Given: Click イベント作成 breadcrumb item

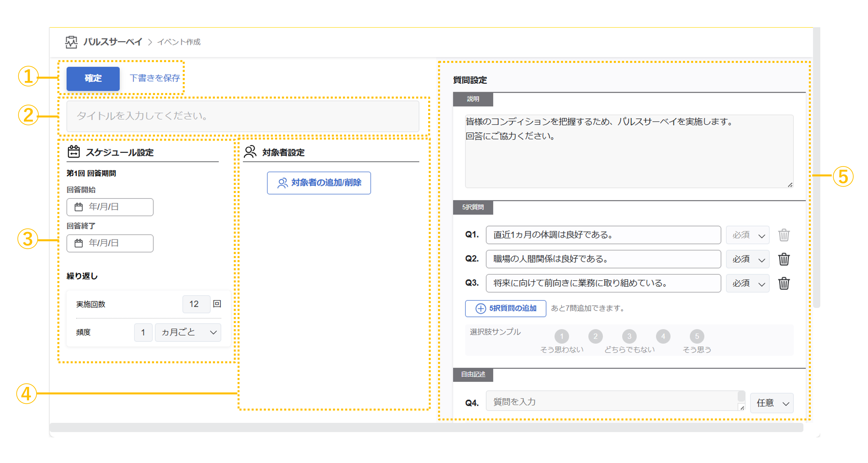Looking at the screenshot, I should click(x=179, y=42).
